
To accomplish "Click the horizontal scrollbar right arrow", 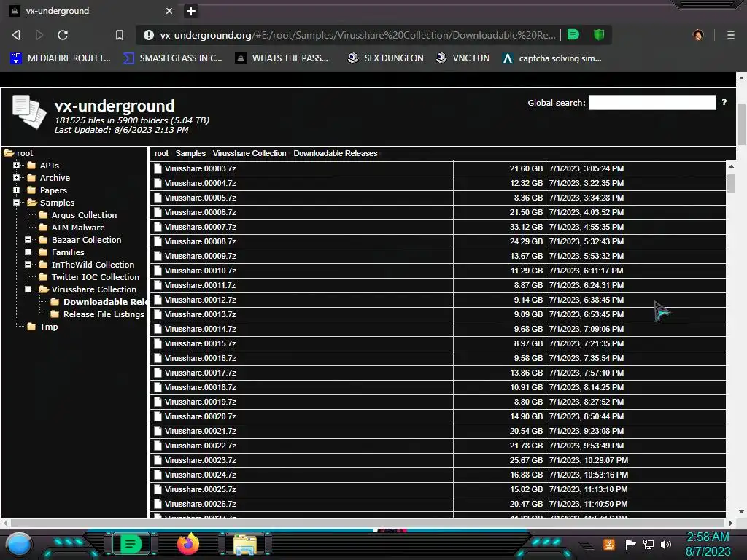I will [730, 523].
